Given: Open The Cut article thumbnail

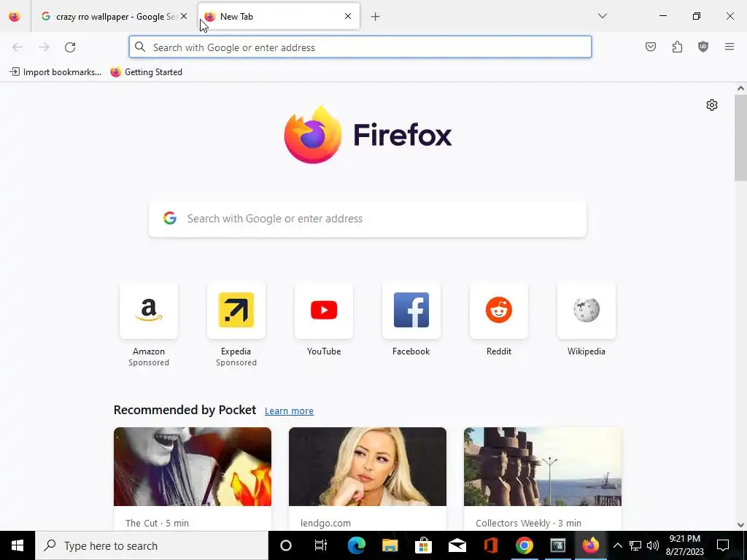Looking at the screenshot, I should pos(193,466).
